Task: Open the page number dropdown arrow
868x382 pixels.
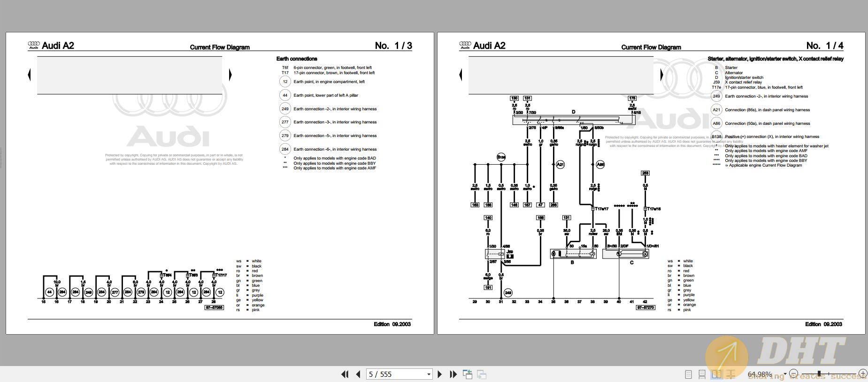Action: click(429, 374)
